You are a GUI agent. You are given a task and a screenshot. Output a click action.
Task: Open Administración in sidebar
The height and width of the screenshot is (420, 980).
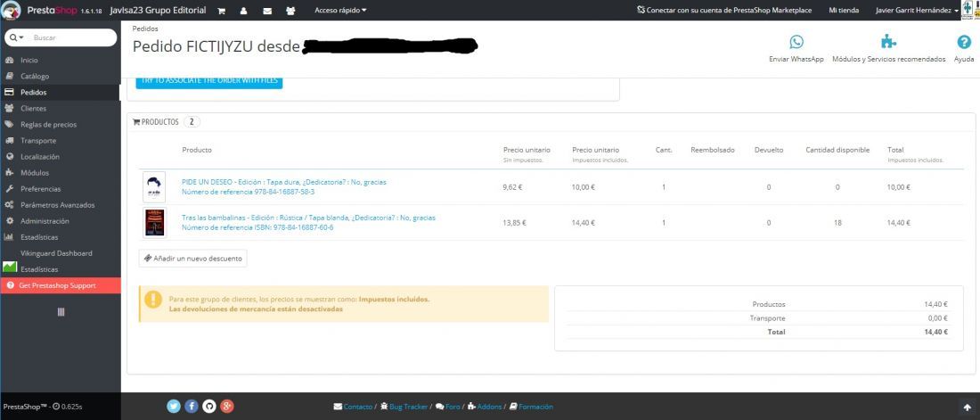45,221
